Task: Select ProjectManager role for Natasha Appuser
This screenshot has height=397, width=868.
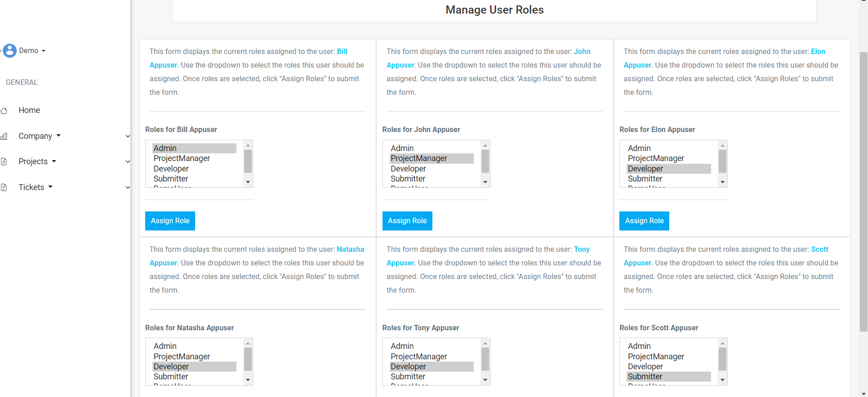Action: pyautogui.click(x=194, y=357)
